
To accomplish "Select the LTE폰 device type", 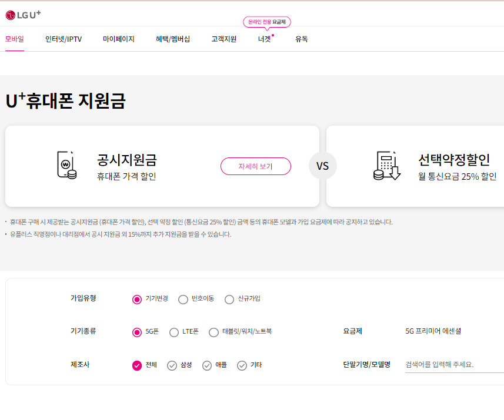I will (x=174, y=332).
